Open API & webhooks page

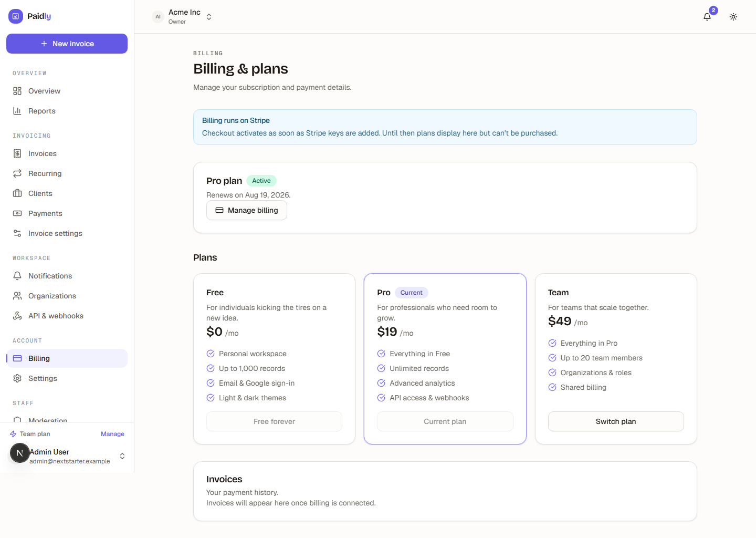click(67, 316)
